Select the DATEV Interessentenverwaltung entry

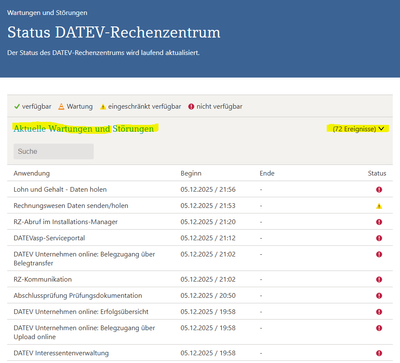61,353
